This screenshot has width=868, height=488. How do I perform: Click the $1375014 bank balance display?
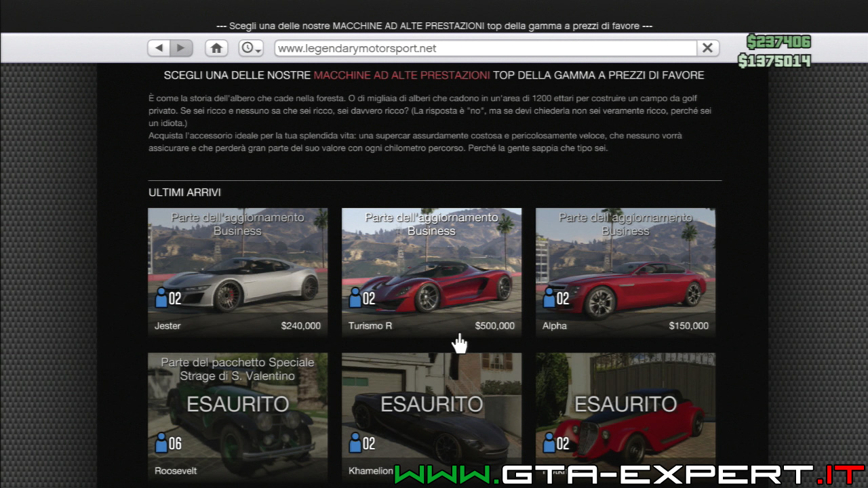tap(774, 61)
